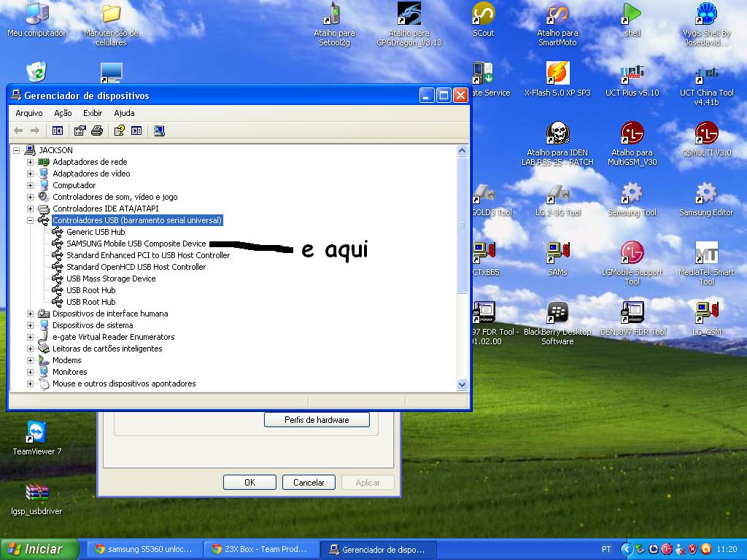The width and height of the screenshot is (747, 560).
Task: Collapse the JACKSON root node
Action: pos(17,150)
